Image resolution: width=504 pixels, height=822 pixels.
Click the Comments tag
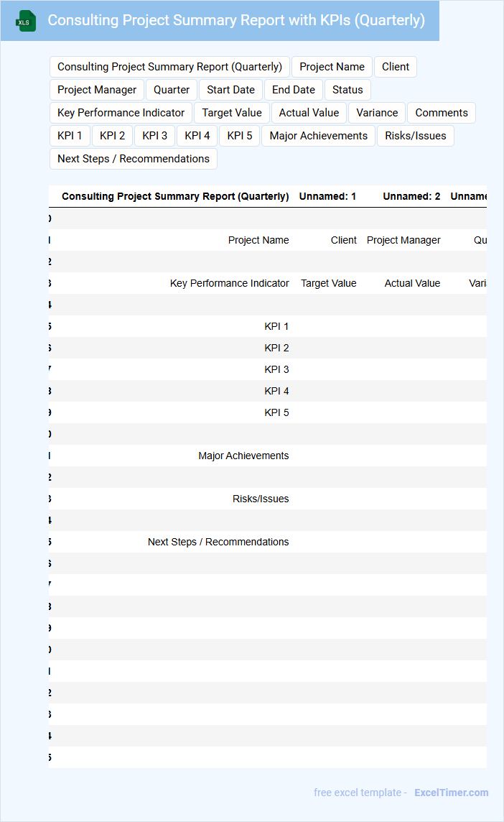tap(442, 113)
